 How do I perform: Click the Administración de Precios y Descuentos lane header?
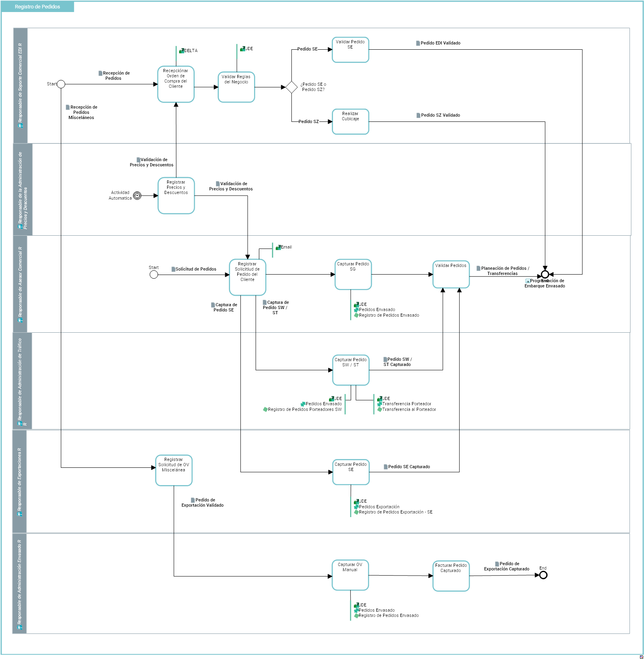click(x=23, y=190)
